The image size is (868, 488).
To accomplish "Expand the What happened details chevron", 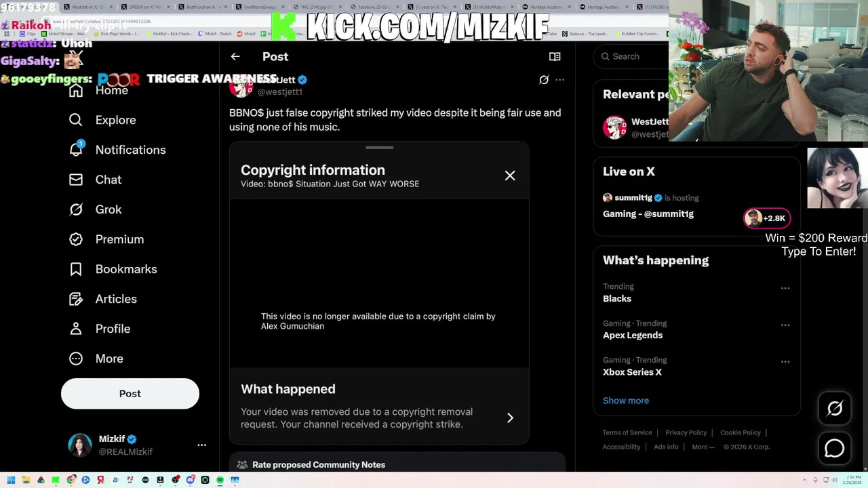I will click(x=510, y=418).
